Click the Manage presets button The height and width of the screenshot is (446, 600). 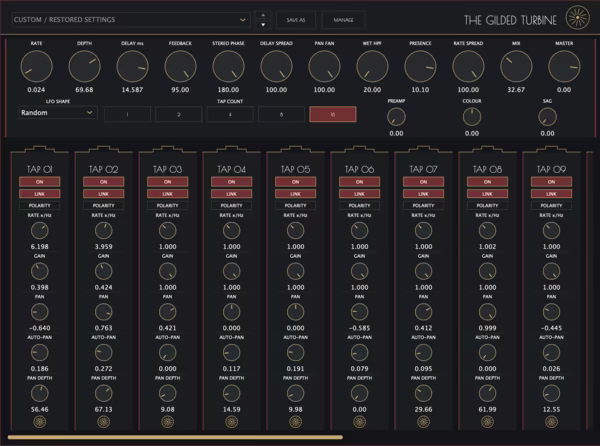(343, 20)
